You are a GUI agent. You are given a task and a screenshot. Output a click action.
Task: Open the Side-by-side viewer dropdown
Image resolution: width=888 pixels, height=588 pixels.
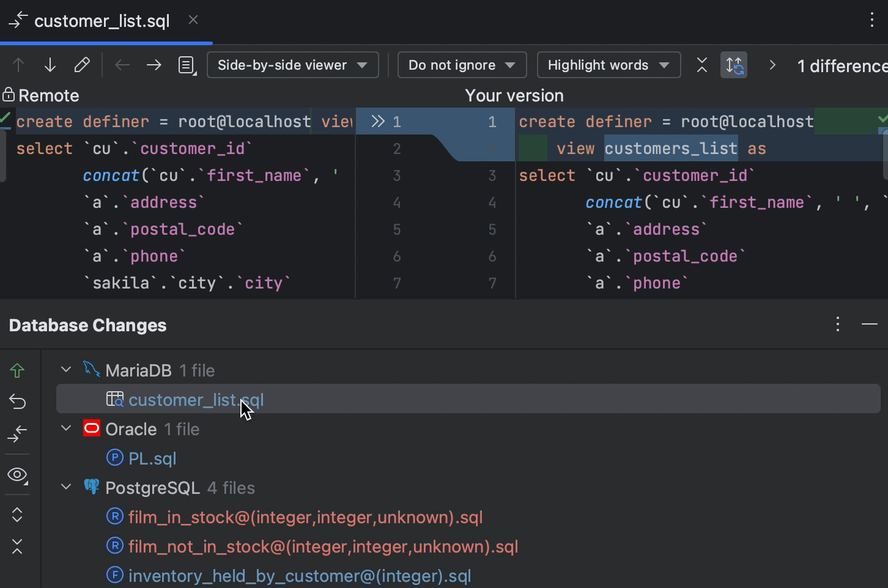click(x=292, y=65)
